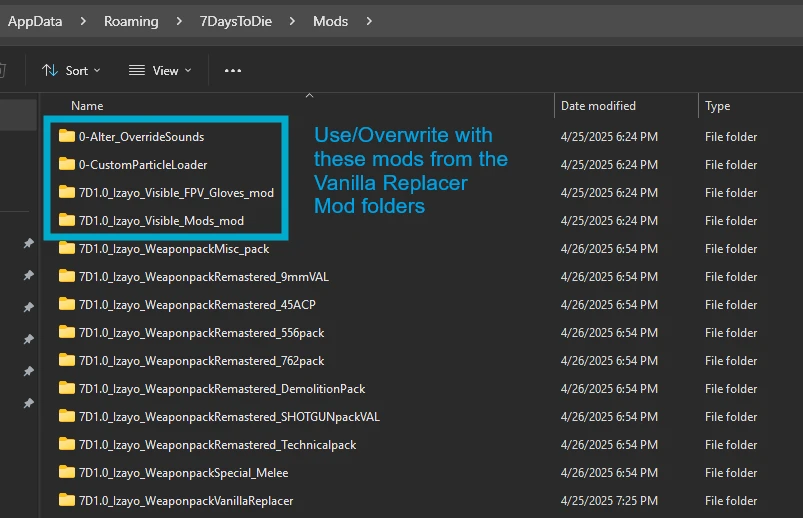
Task: Click 7D1.0_Izayo_WeaponpackRemastered_Technicalpack name
Action: pyautogui.click(x=217, y=445)
